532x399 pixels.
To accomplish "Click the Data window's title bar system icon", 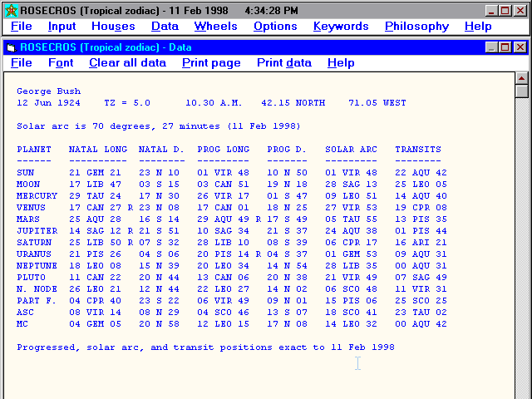I will [11, 47].
